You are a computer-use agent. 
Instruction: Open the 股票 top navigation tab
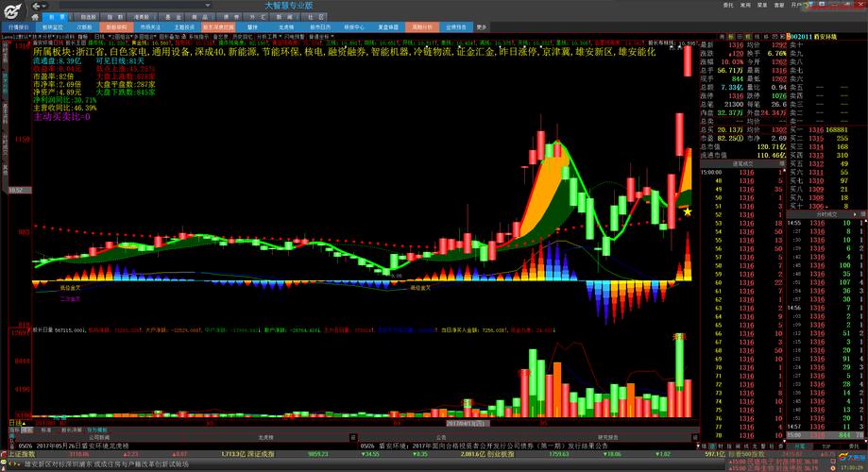(60, 17)
